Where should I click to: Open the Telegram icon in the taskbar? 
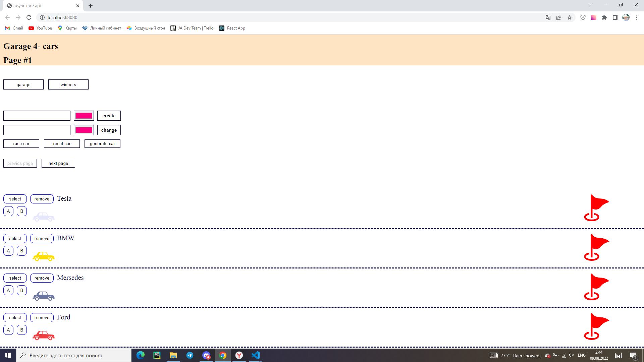click(x=190, y=355)
